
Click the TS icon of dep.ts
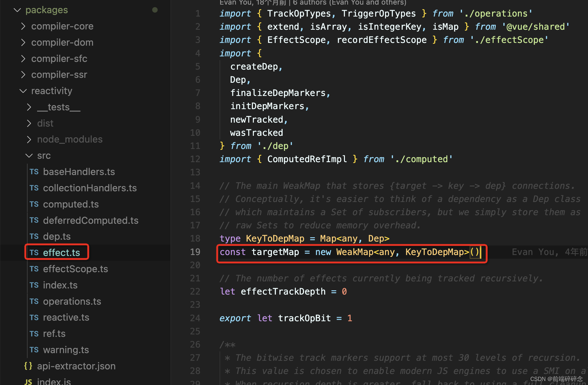click(34, 237)
